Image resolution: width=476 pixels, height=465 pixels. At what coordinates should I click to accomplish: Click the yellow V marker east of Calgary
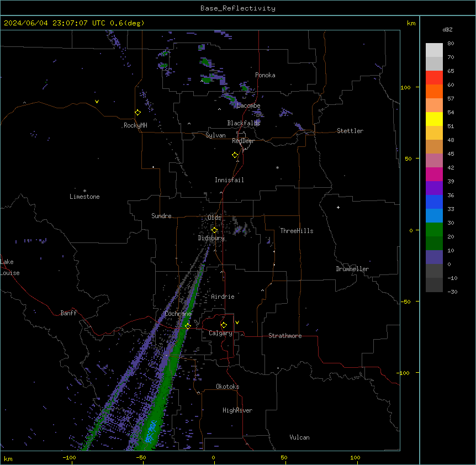[237, 323]
